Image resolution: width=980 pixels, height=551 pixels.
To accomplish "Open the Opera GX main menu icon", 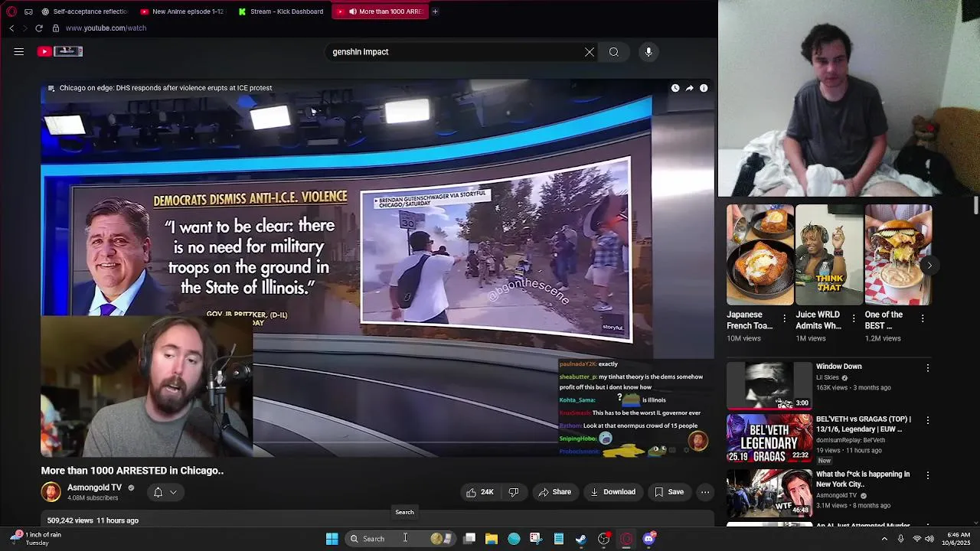I will point(11,11).
